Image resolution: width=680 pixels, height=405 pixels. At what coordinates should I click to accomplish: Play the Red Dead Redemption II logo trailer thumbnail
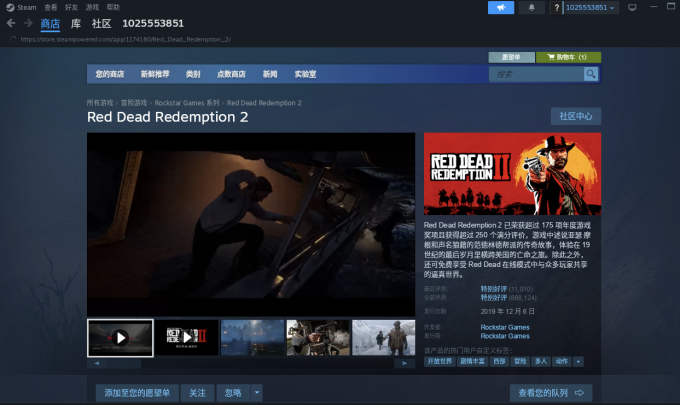tap(186, 338)
